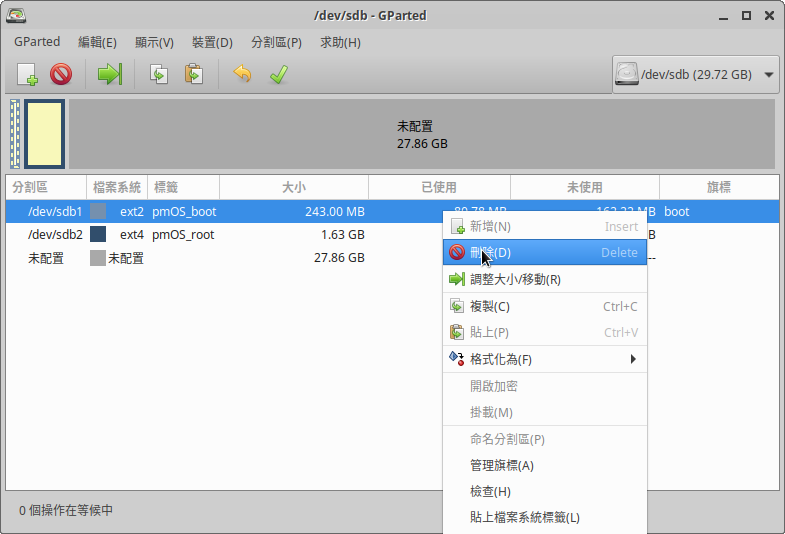This screenshot has height=534, width=785.
Task: Click the Delete partition toolbar icon
Action: [x=61, y=74]
